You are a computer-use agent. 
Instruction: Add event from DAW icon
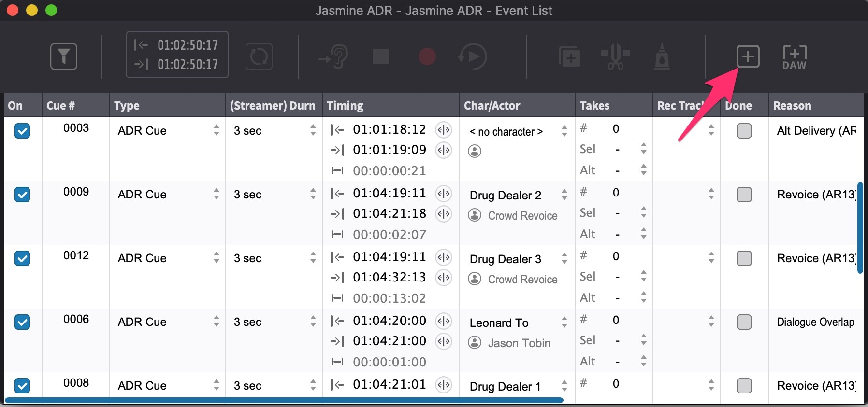(795, 57)
